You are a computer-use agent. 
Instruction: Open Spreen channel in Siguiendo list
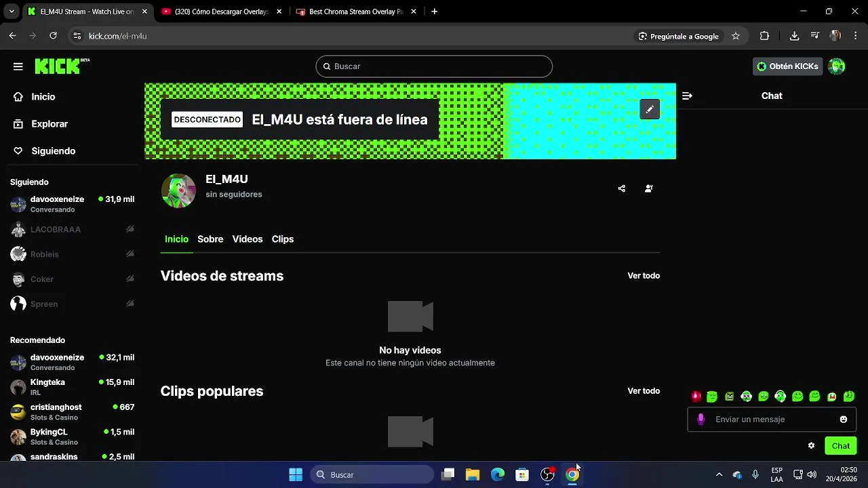72,304
